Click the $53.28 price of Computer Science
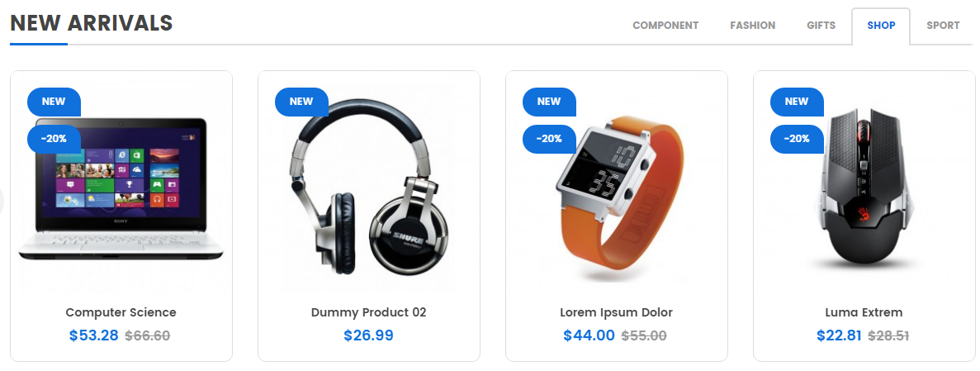The image size is (980, 371). [94, 335]
